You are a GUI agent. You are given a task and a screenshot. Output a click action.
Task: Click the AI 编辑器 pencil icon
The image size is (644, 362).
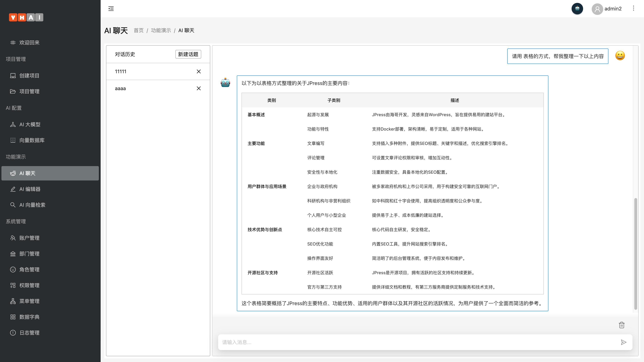pos(13,189)
